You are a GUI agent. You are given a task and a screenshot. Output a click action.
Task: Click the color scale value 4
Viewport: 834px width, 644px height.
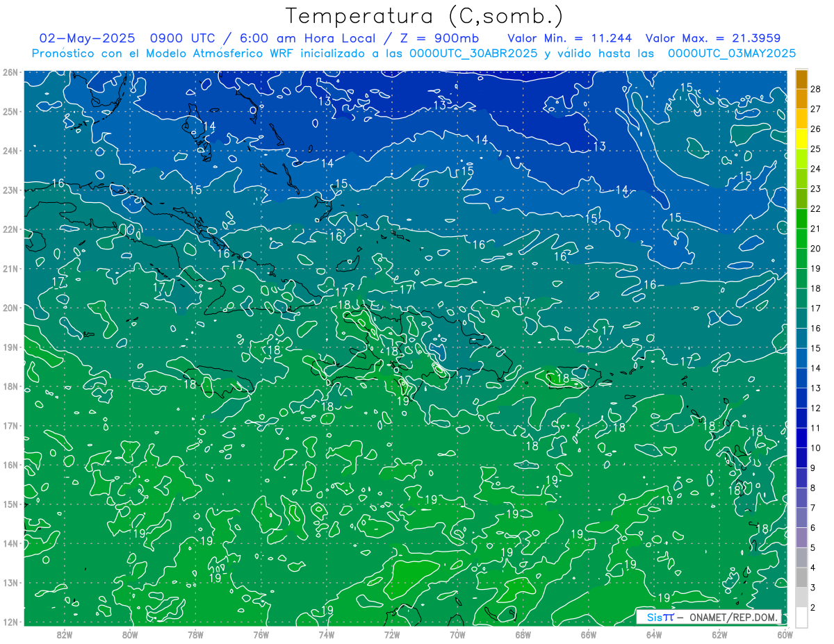point(813,568)
